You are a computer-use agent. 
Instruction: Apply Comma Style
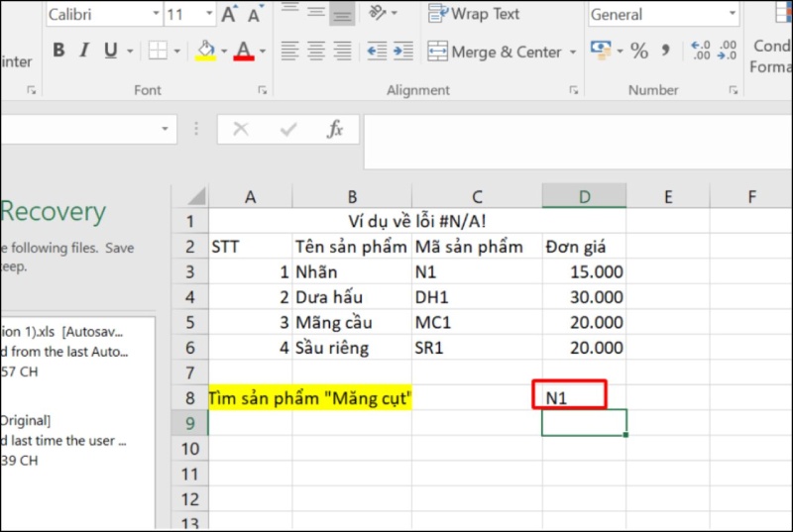pos(665,50)
